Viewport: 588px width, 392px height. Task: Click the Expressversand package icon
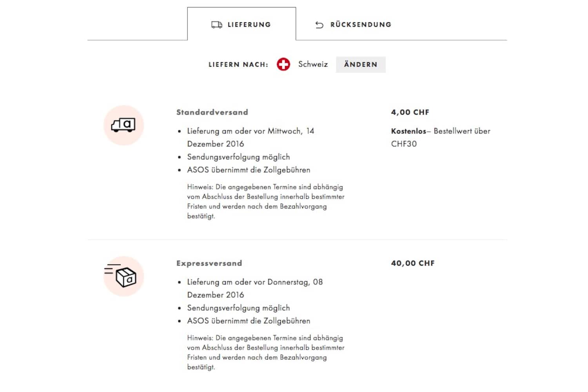tap(124, 276)
